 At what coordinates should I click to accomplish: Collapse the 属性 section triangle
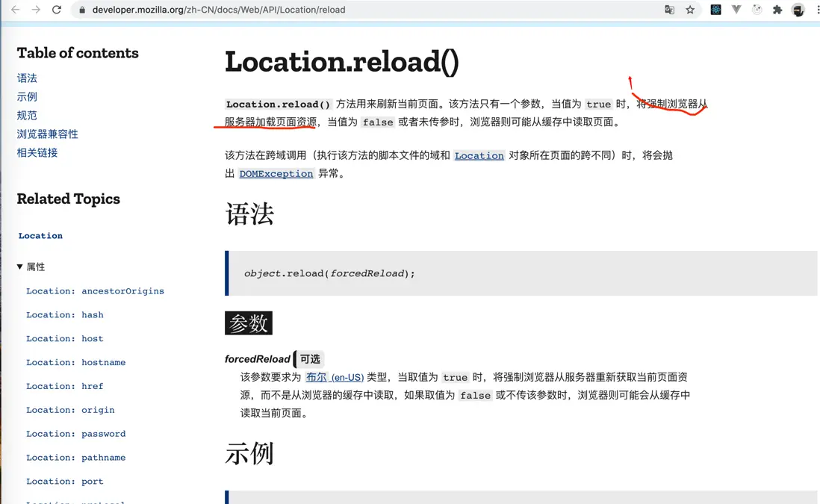point(19,267)
